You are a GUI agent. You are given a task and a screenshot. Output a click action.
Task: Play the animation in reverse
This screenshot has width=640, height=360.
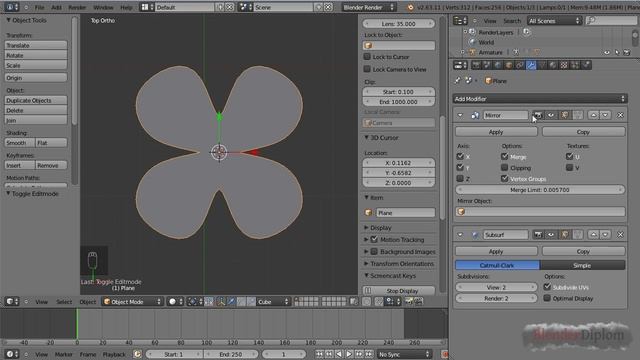point(339,354)
